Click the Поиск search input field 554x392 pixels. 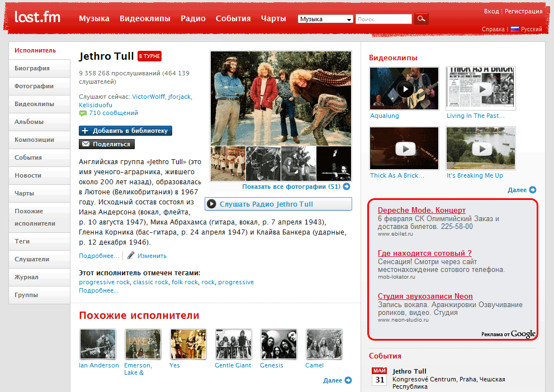383,19
